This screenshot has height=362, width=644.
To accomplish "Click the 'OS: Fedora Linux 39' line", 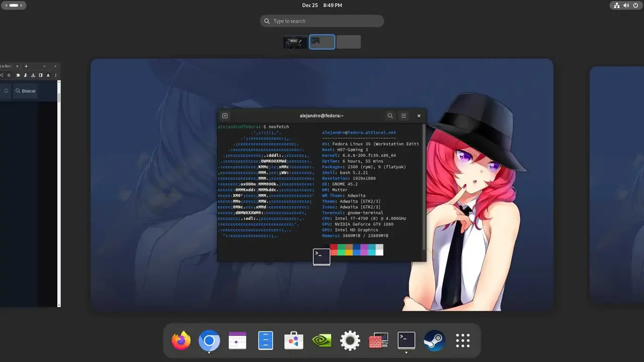I will [x=370, y=144].
